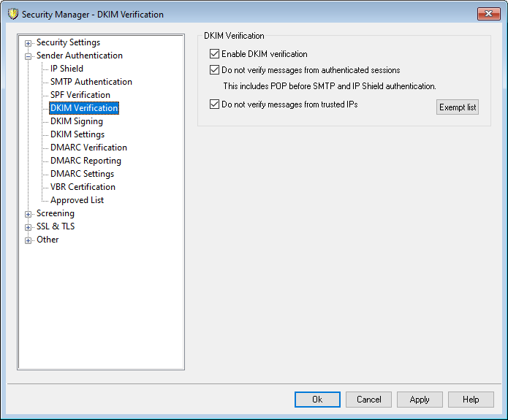Screen dimensions: 508x420
Task: Open the Exempt list
Action: click(x=458, y=107)
